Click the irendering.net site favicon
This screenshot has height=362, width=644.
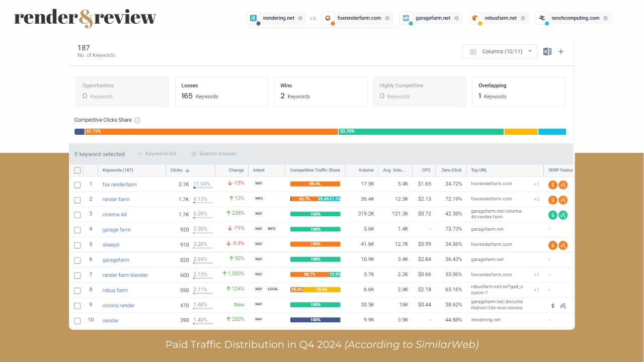click(x=254, y=18)
